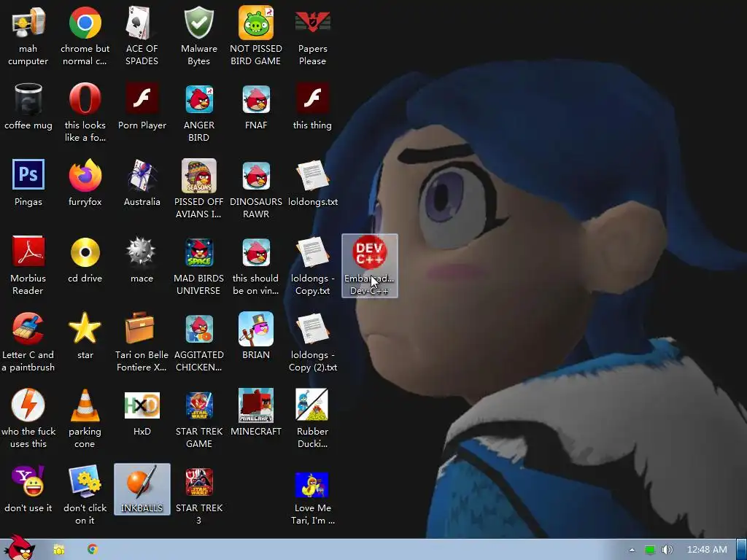Select the 'cd drive' disc icon
This screenshot has width=747, height=560.
point(85,260)
